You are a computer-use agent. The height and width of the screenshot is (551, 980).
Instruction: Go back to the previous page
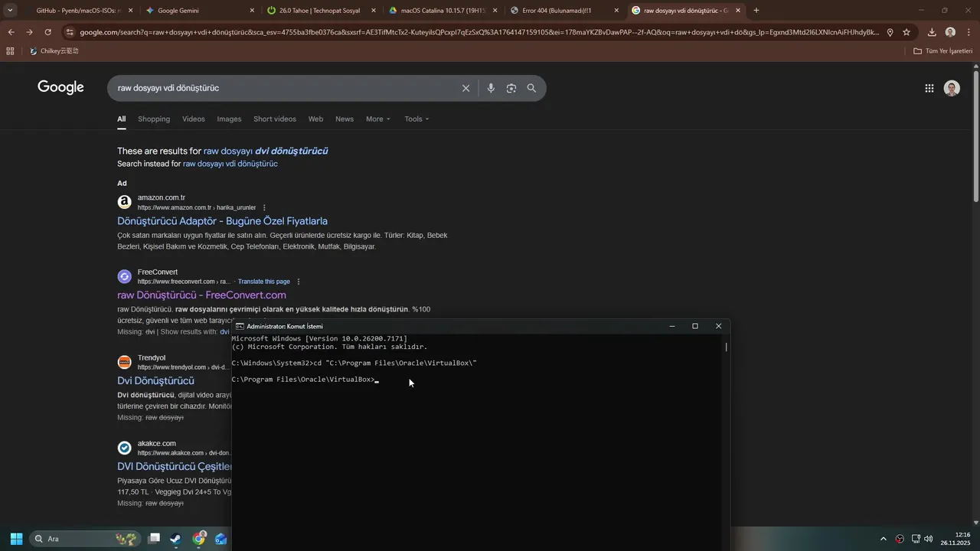pyautogui.click(x=11, y=32)
